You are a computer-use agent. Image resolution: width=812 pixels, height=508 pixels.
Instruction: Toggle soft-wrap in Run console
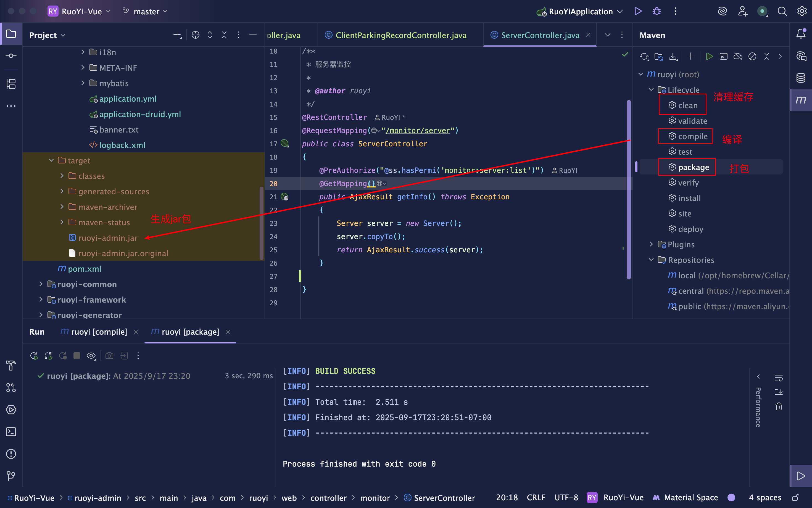[779, 378]
